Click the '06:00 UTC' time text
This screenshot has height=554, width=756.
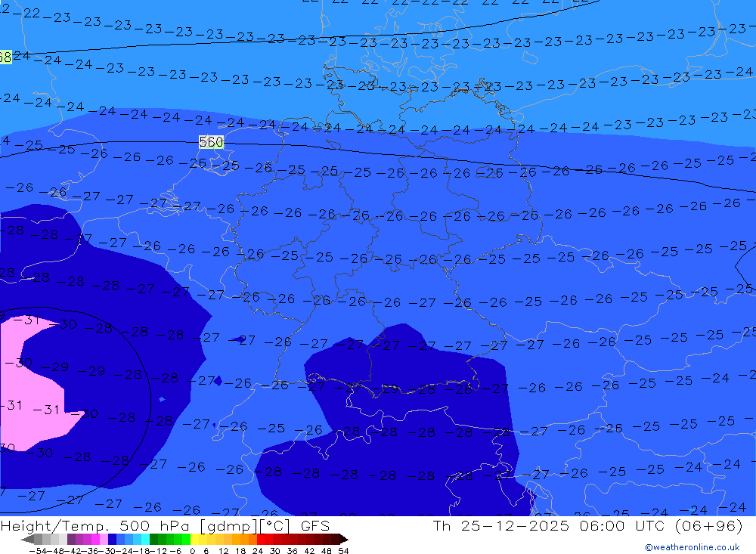click(622, 526)
